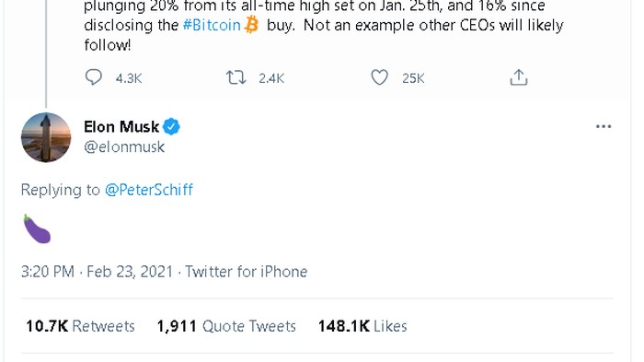Open Elon Musk's profile picture
This screenshot has height=362, width=644.
click(46, 137)
